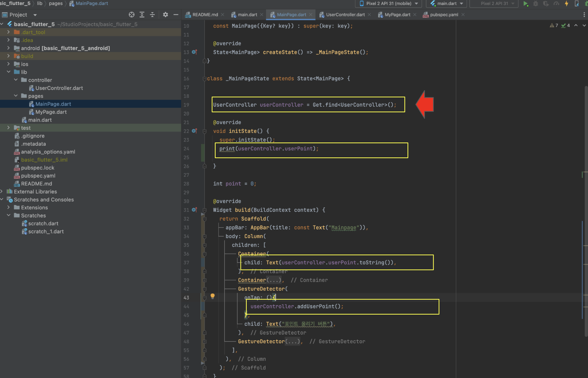Toggle fold marker on collapsed Container line 39
Screen dimensions: 588x378
(205, 280)
